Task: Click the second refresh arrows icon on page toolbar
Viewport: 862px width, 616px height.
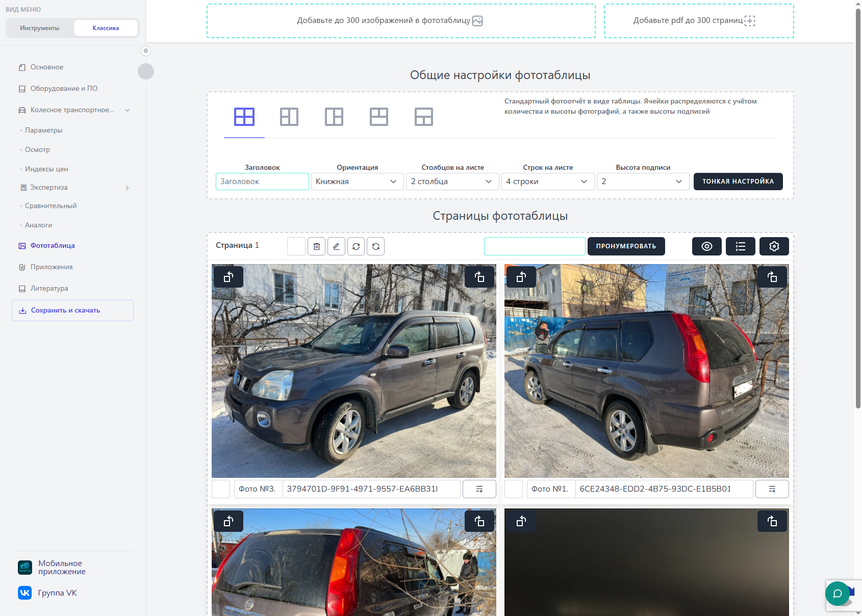Action: click(376, 246)
